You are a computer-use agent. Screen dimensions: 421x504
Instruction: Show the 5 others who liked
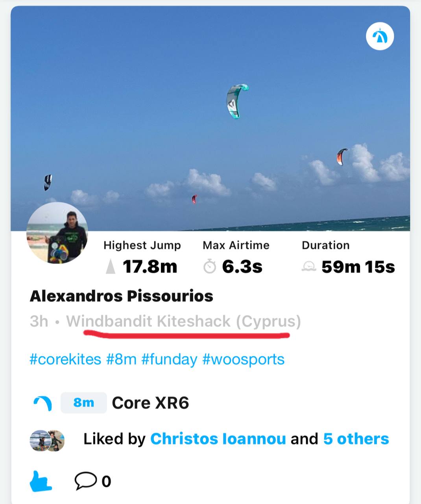(x=356, y=439)
